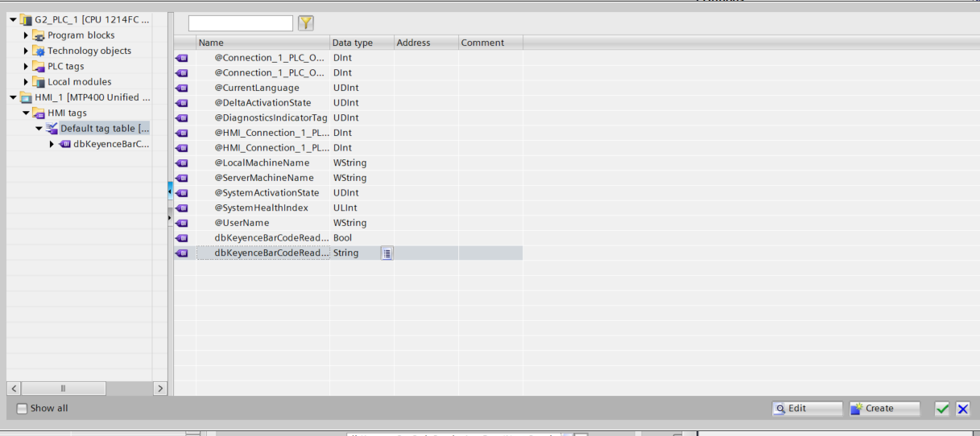Image resolution: width=980 pixels, height=436 pixels.
Task: Click the tree scrollbar left arrow
Action: point(14,389)
